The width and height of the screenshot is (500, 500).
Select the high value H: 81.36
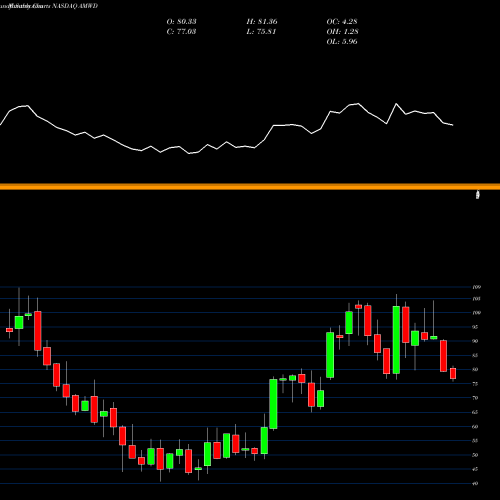[x=262, y=22]
